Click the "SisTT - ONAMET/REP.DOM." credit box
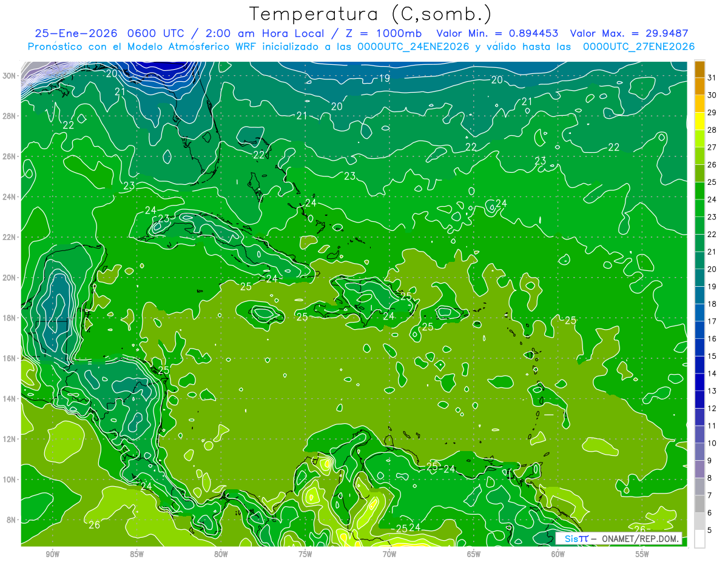Image resolution: width=728 pixels, height=562 pixels. coord(618,538)
